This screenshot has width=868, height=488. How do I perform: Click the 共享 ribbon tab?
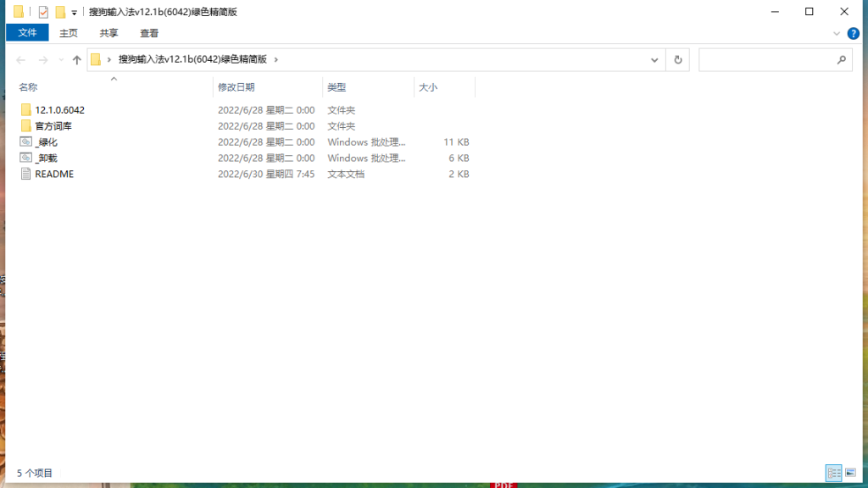click(x=108, y=33)
